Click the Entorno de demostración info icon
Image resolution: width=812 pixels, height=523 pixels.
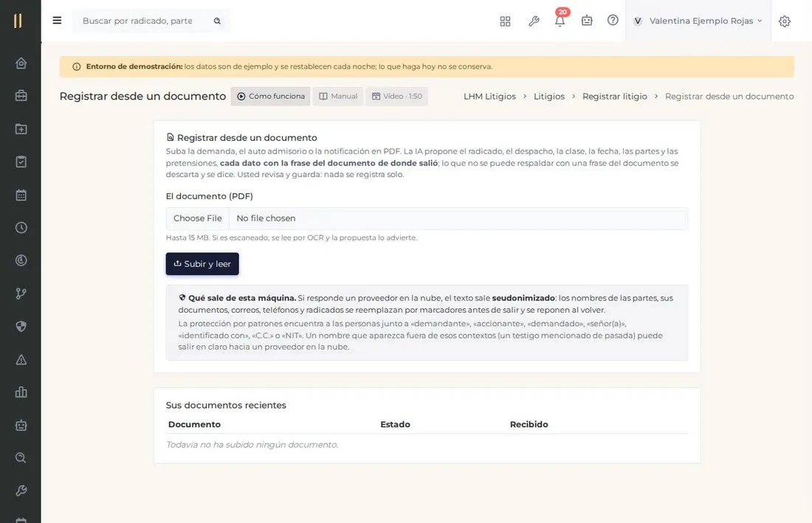(77, 66)
